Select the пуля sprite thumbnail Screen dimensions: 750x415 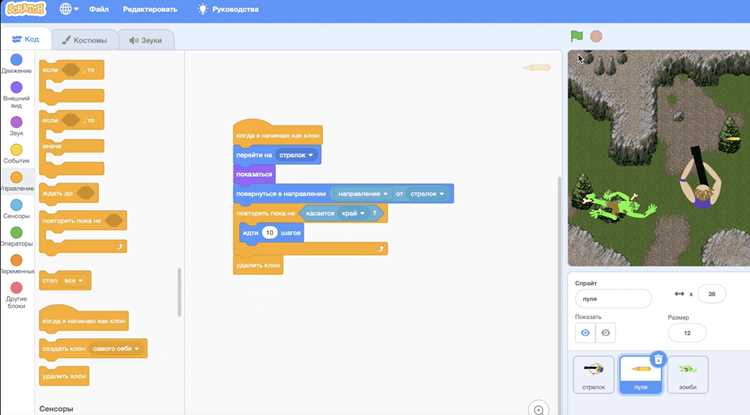640,375
